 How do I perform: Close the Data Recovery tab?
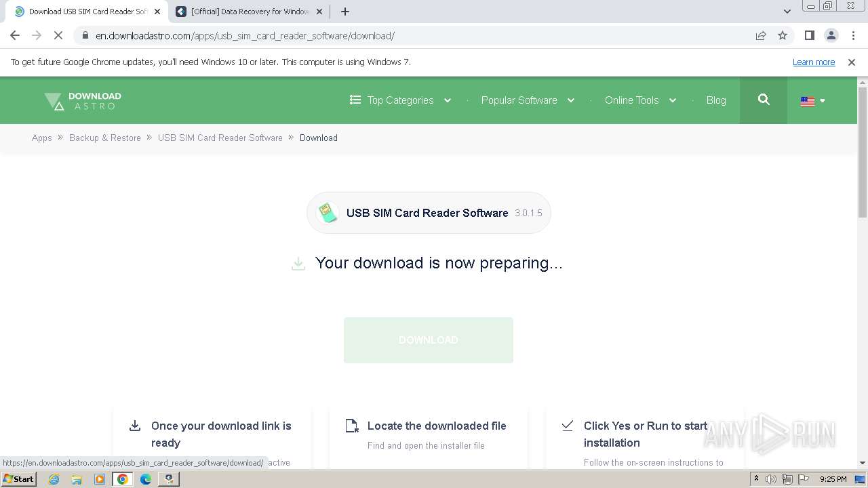tap(320, 12)
